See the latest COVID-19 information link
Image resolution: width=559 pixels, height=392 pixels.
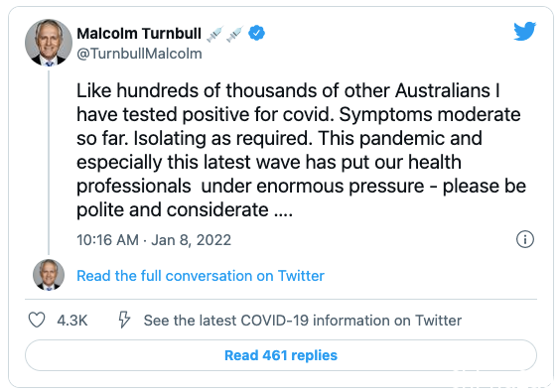[x=303, y=321]
